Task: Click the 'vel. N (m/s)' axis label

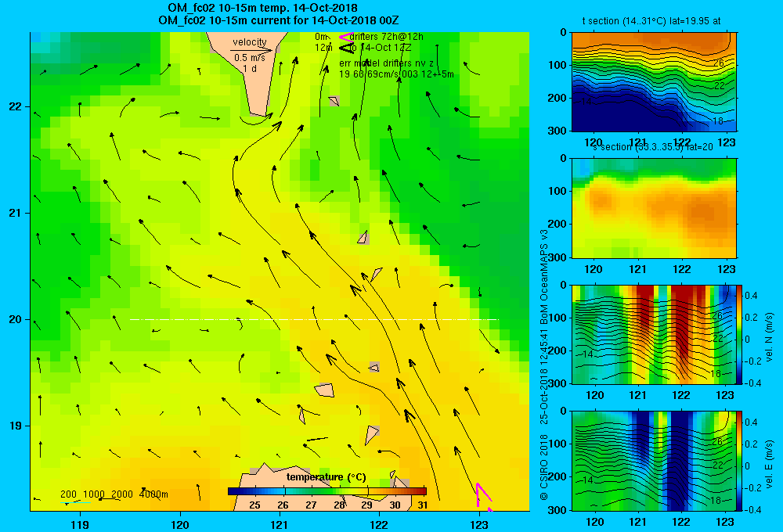Action: click(x=769, y=337)
